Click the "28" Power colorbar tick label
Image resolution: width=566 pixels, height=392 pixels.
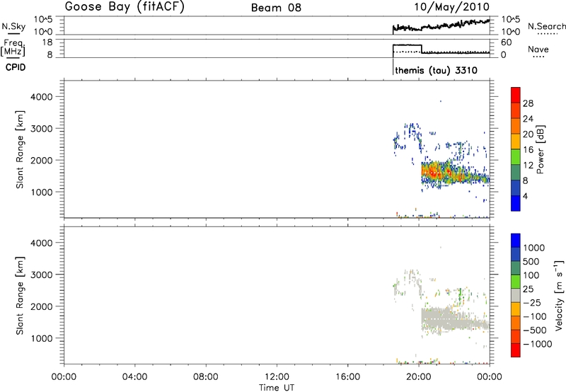528,103
